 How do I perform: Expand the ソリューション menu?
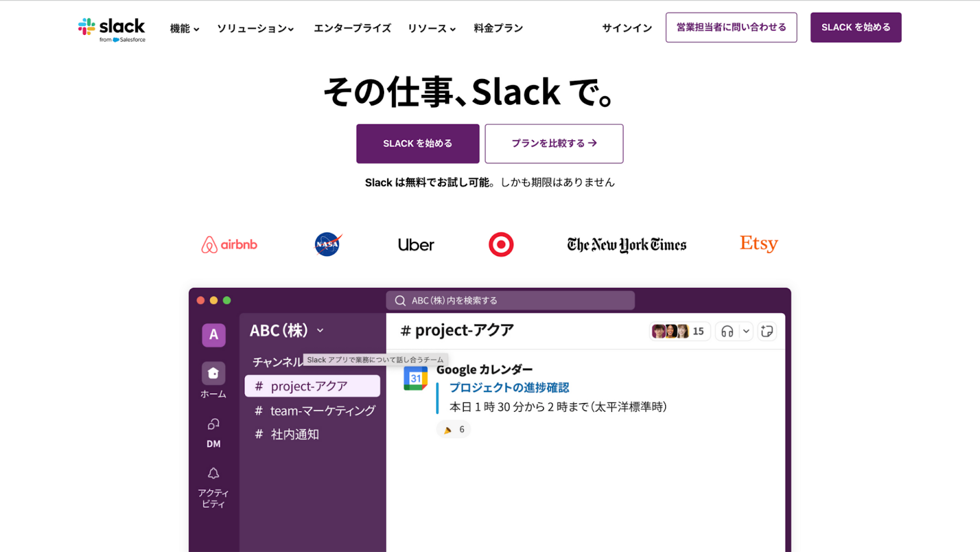pyautogui.click(x=255, y=28)
